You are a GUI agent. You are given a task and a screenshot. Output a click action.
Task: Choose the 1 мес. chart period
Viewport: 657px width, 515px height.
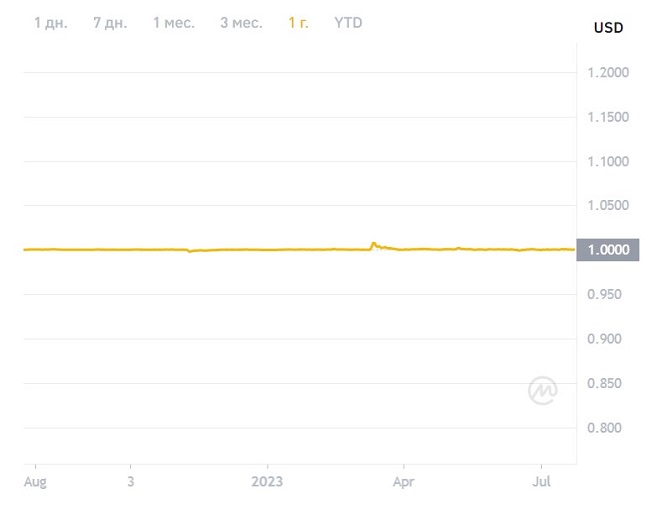coord(173,22)
